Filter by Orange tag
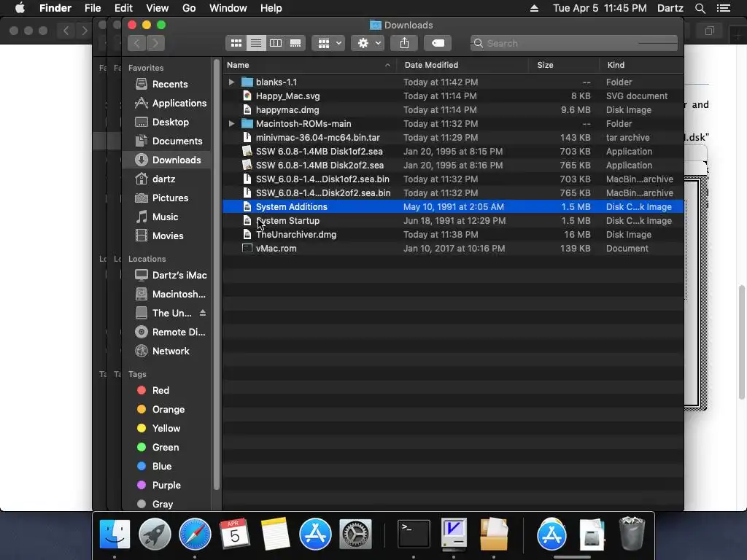This screenshot has width=747, height=560. click(x=167, y=410)
